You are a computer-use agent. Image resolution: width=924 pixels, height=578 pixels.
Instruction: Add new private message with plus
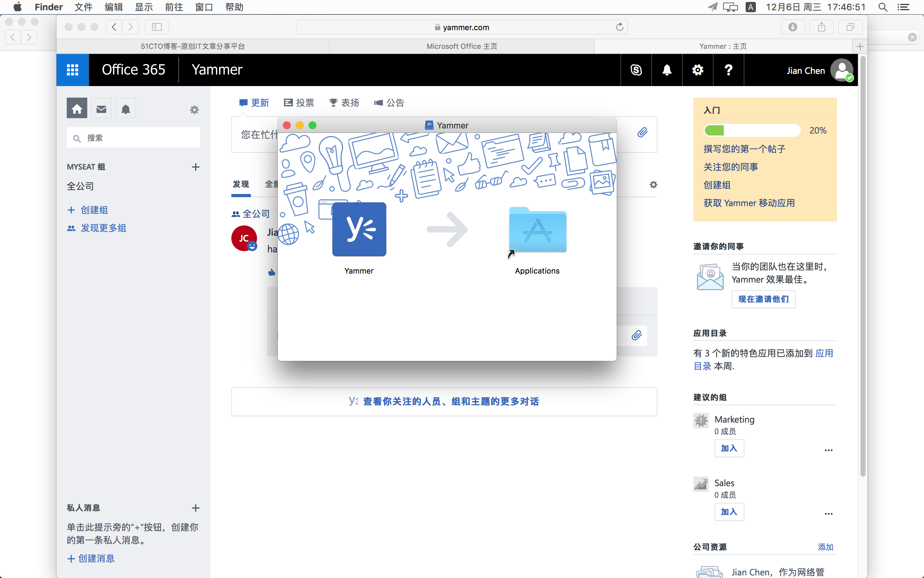point(195,508)
